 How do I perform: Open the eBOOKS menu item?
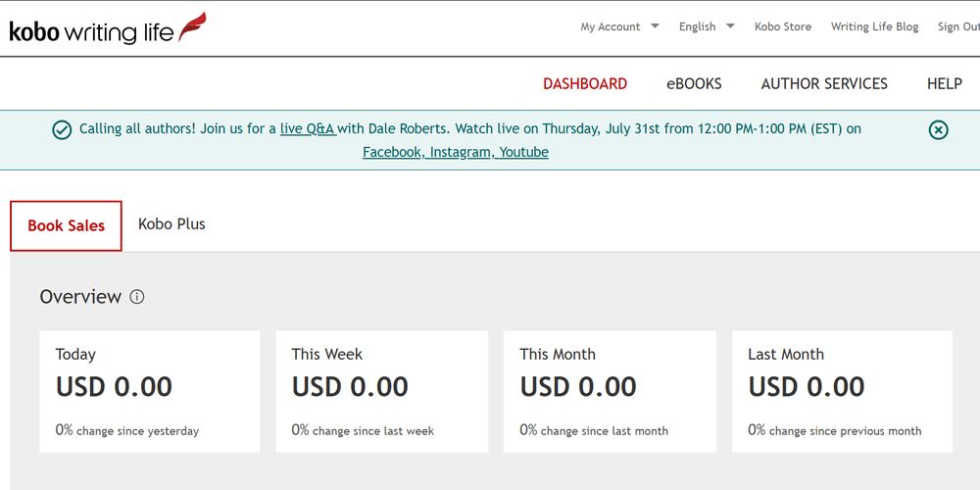tap(694, 83)
